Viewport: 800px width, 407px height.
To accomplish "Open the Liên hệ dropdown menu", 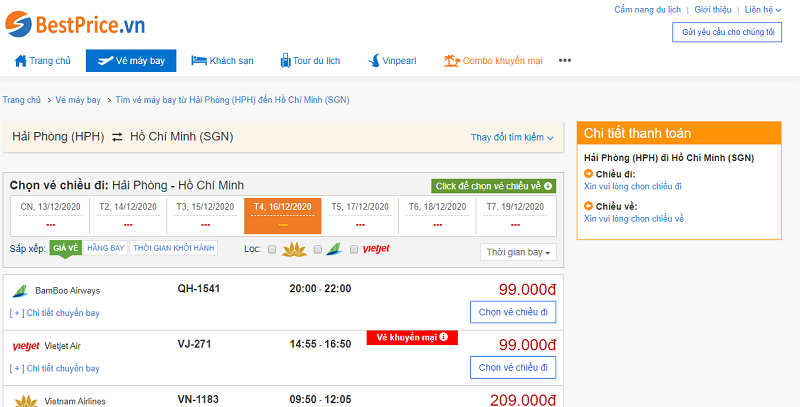I will (x=763, y=10).
